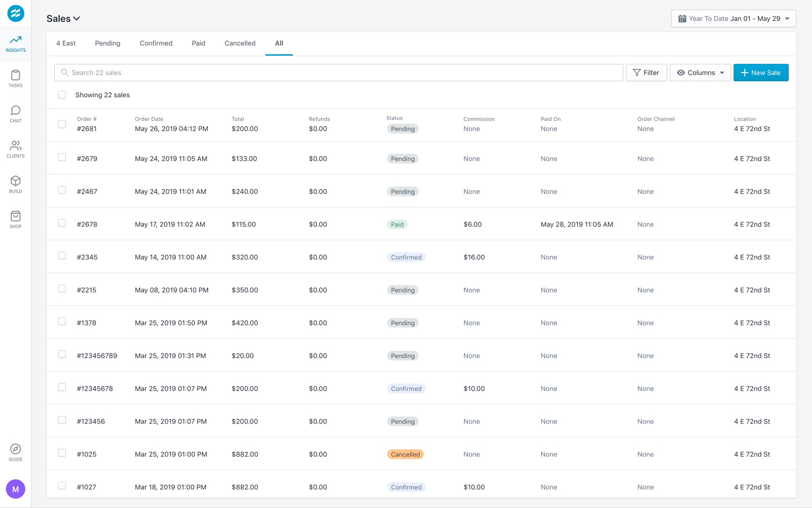Select checkbox for order #2467
This screenshot has width=812, height=508.
[x=62, y=190]
